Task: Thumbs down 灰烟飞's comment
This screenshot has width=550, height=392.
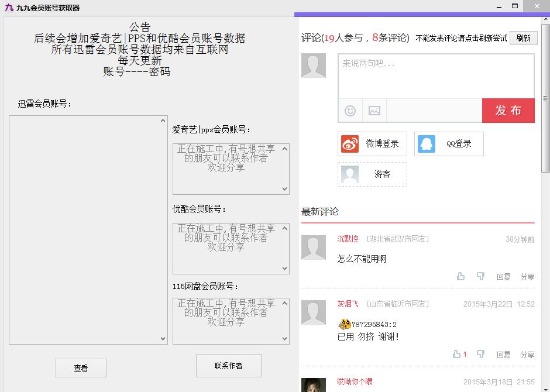Action: [x=480, y=354]
